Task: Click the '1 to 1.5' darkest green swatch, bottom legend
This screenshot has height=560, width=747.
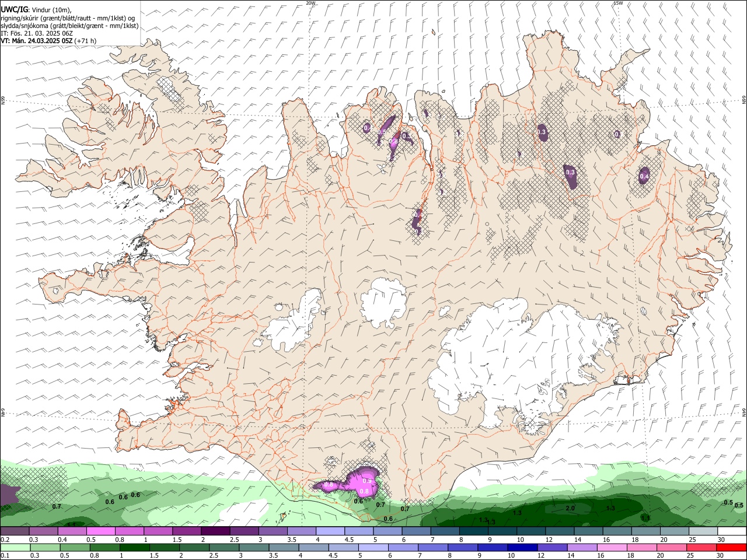Action: (x=134, y=547)
